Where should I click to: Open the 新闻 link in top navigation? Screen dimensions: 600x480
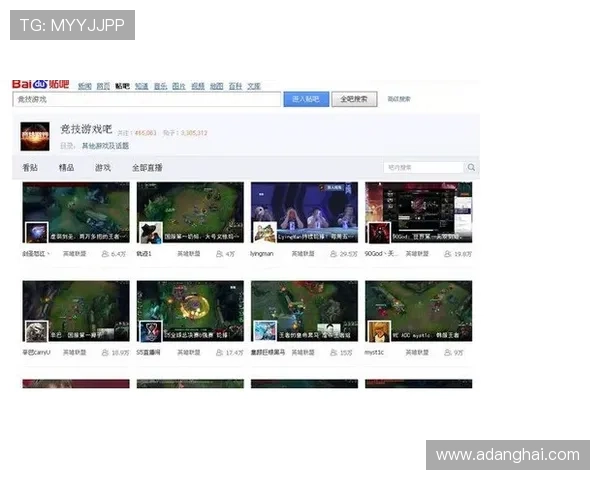pos(85,86)
